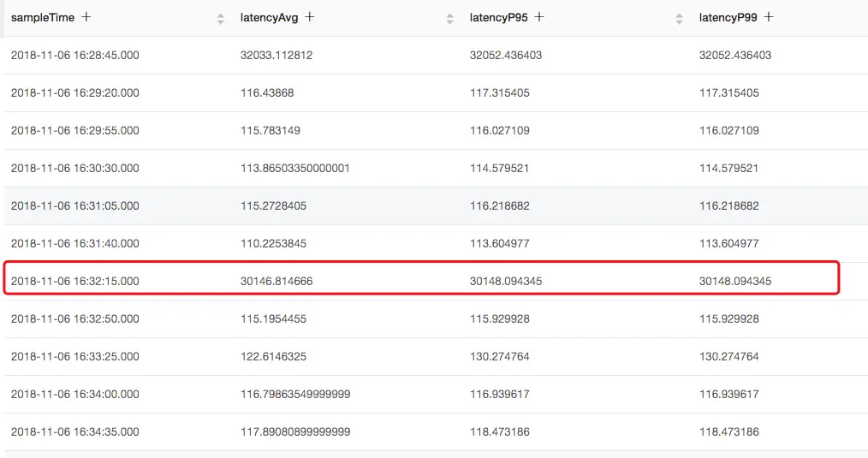Select latencyP99 value 130.274764
The width and height of the screenshot is (868, 458).
pyautogui.click(x=729, y=357)
